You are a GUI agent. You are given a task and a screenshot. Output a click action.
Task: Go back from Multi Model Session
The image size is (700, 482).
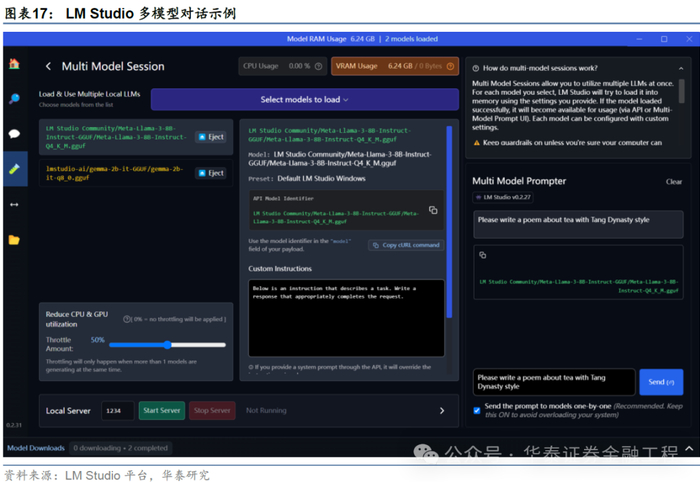tap(48, 66)
